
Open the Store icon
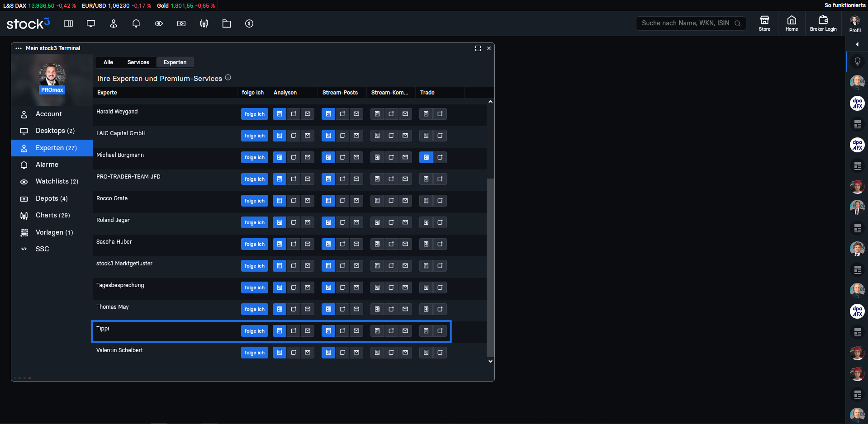(764, 24)
